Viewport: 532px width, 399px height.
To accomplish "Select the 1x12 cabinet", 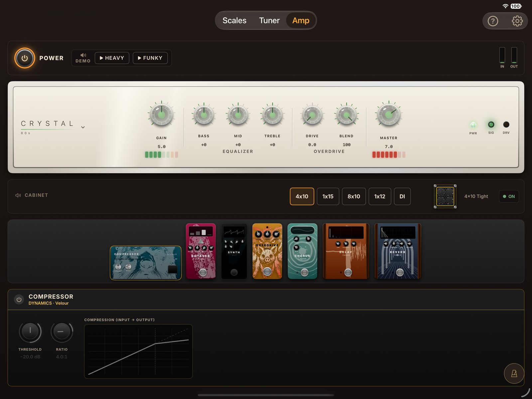I will point(380,197).
